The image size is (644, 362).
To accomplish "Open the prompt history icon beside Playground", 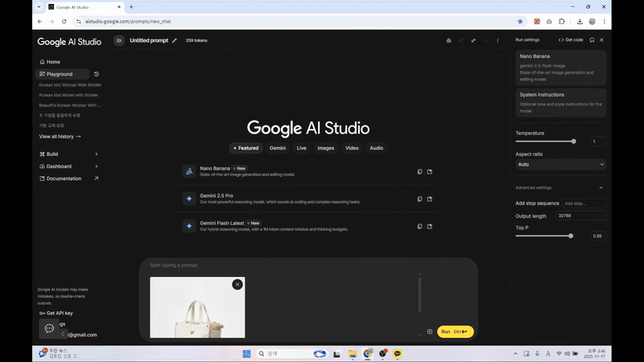I will 97,74.
